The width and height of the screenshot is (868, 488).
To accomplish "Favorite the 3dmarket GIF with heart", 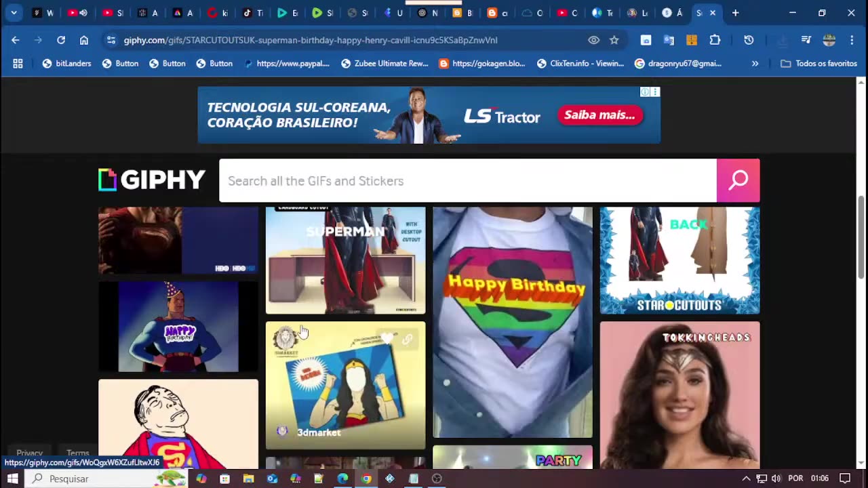I will (x=387, y=339).
